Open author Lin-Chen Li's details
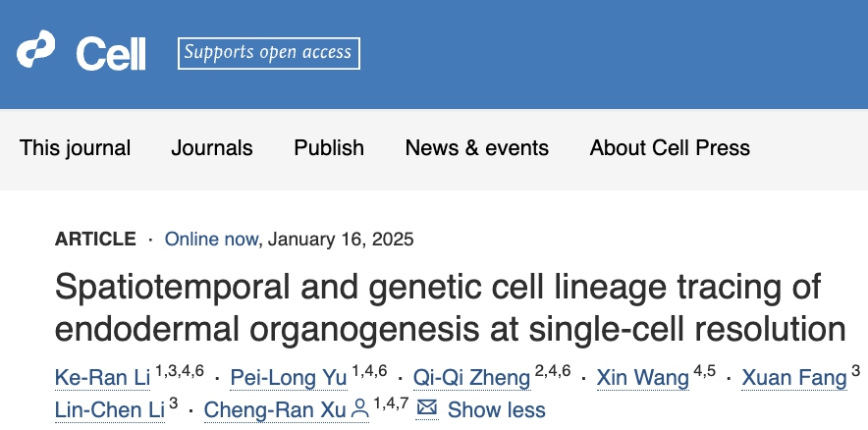Viewport: 868px width, 430px height. [x=108, y=409]
